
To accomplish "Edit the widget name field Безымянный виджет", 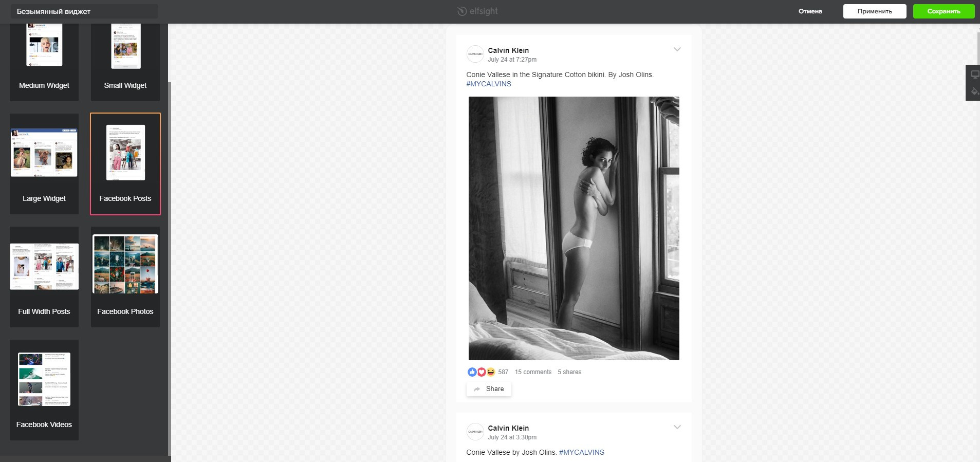I will coord(85,11).
